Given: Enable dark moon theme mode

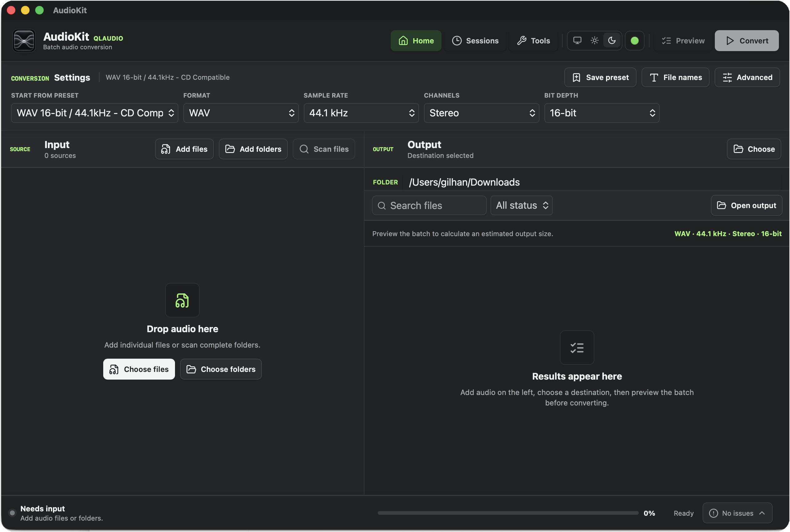Looking at the screenshot, I should click(x=612, y=41).
